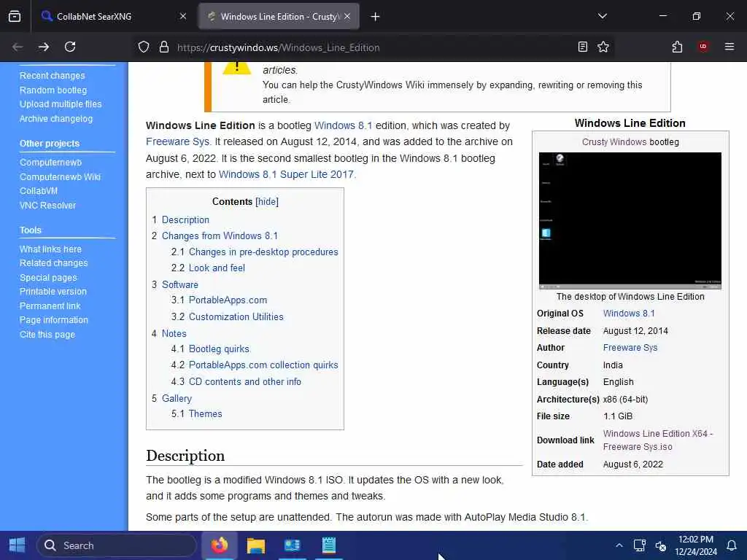
Task: Open Printable version link
Action: pos(53,292)
